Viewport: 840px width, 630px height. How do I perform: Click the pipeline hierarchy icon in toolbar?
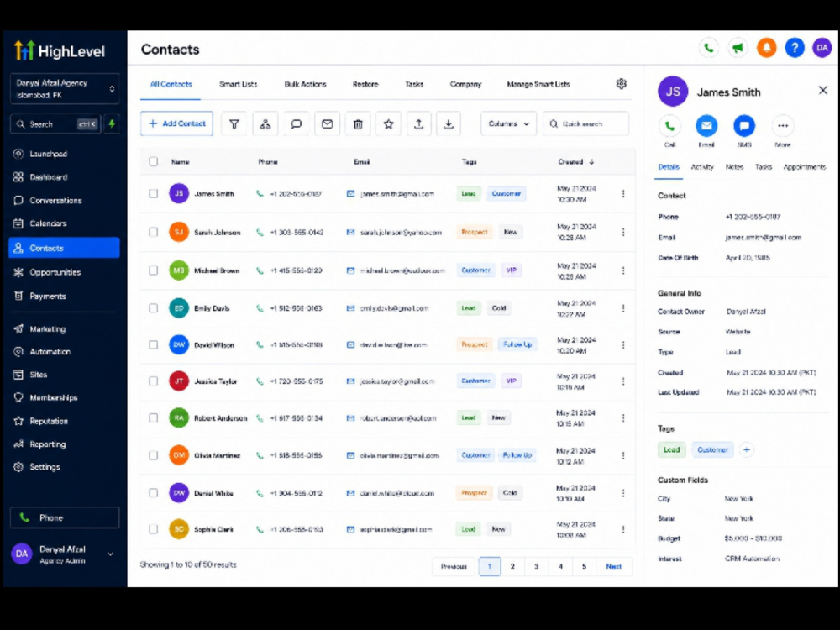tap(265, 123)
